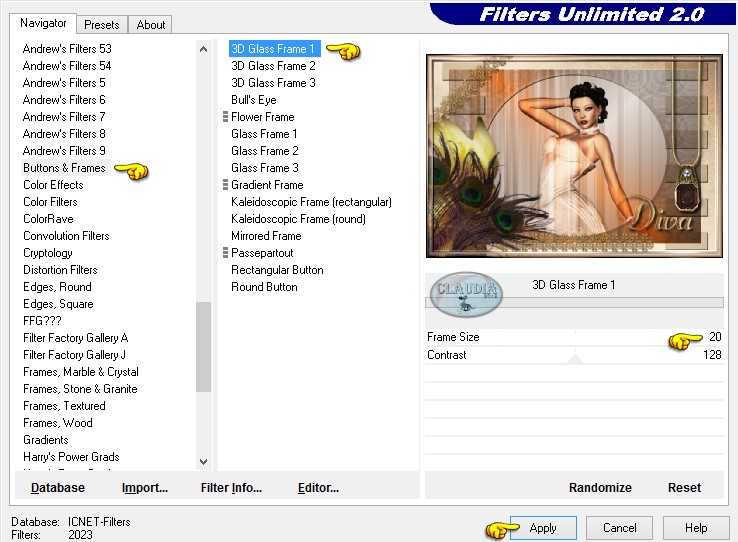Image resolution: width=738 pixels, height=542 pixels.
Task: Click the filter list scroll up arrow
Action: click(203, 49)
